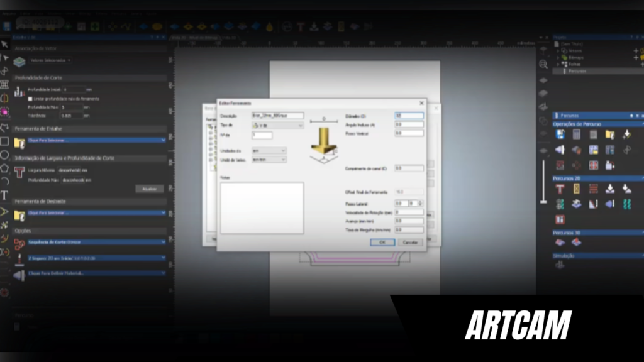Select the arrow selection tool in left toolbar
Viewport: 644px width, 362px height.
pos(4,44)
